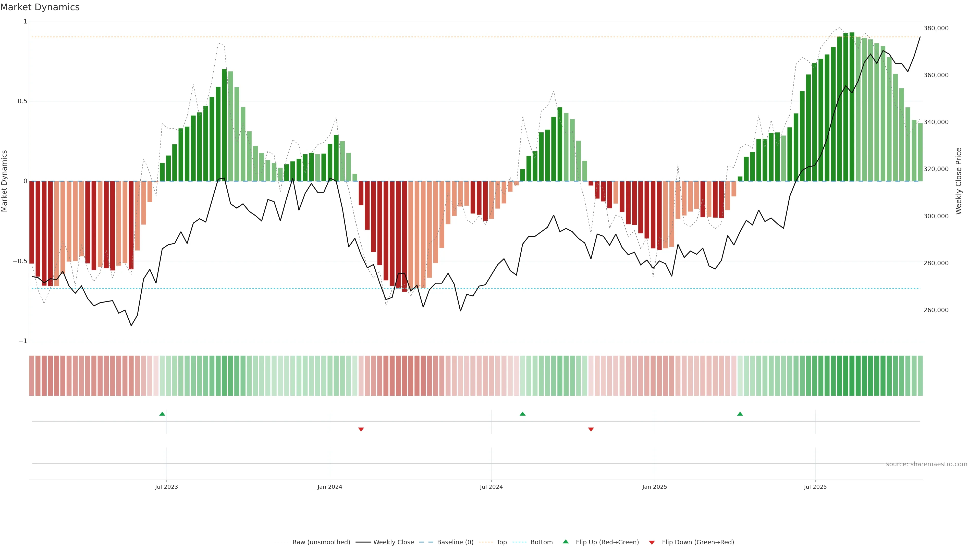This screenshot has height=551, width=980.
Task: Click the Jan 2025 x-axis label
Action: (x=654, y=487)
